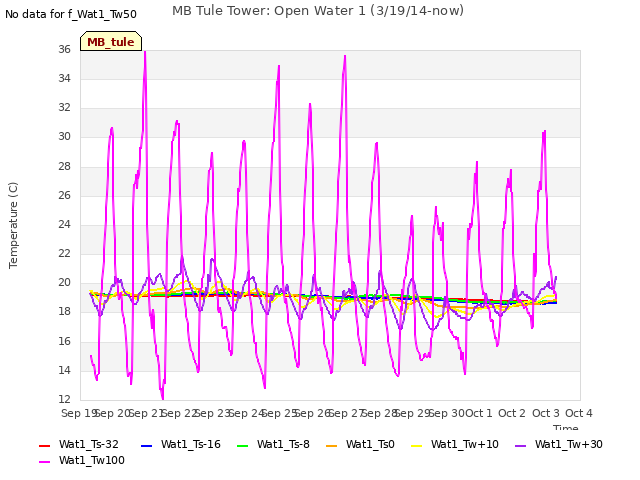
Task: Click the Wat1_Tw100 legend label
Action: [92, 460]
